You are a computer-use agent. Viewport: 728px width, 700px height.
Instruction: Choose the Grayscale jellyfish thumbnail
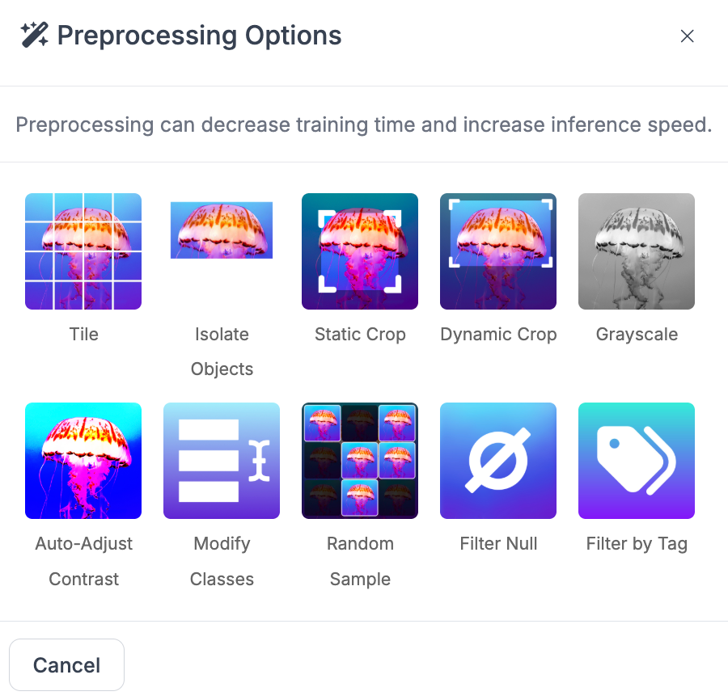637,251
